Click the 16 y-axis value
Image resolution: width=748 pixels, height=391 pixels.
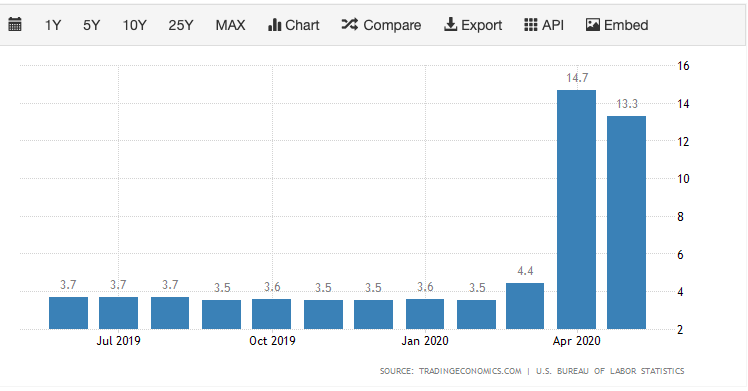point(683,66)
